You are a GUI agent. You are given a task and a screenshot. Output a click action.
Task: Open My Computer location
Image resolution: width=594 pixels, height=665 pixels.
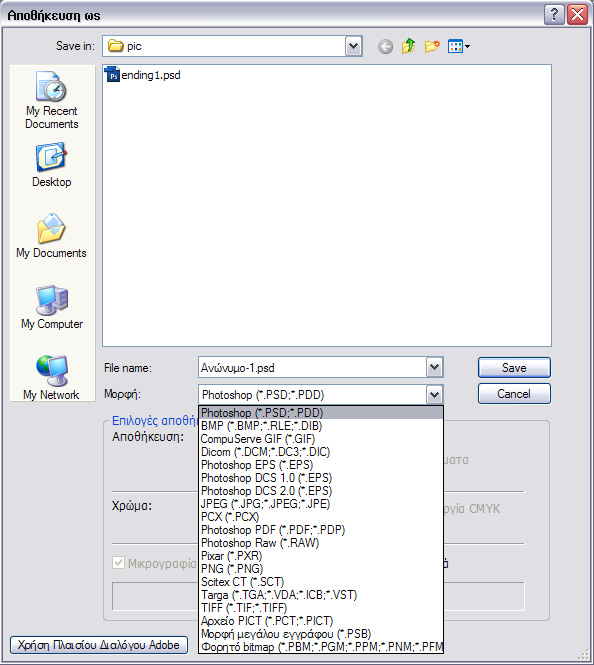point(52,307)
